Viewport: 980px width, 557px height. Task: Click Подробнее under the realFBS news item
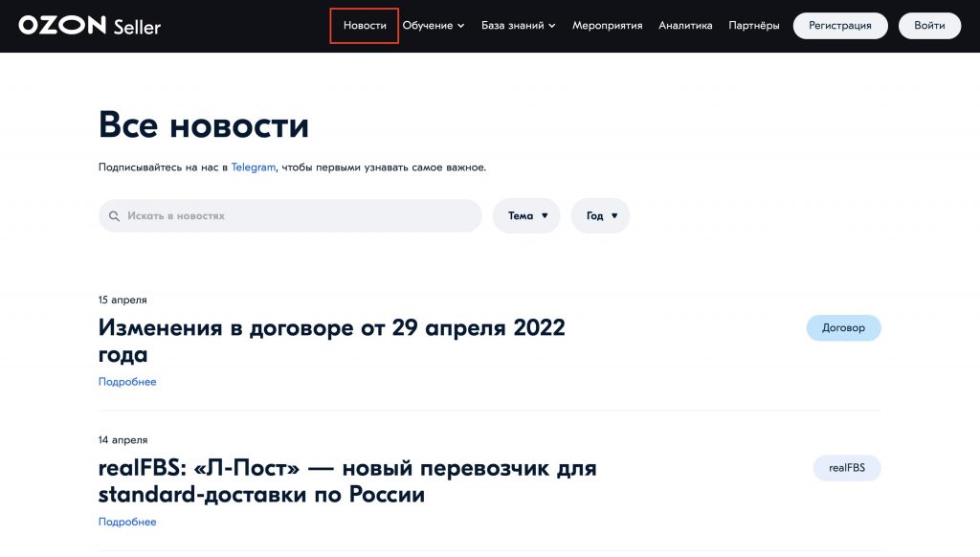pyautogui.click(x=127, y=522)
